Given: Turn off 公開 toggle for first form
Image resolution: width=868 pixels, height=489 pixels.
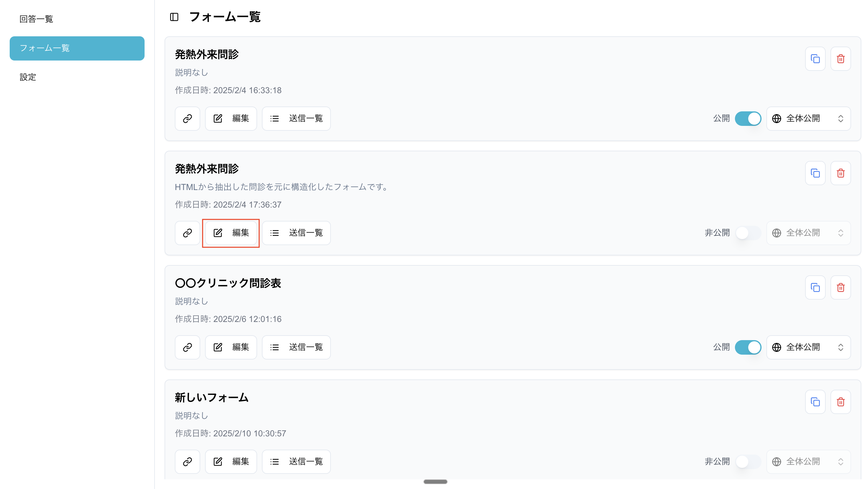Looking at the screenshot, I should [x=748, y=118].
